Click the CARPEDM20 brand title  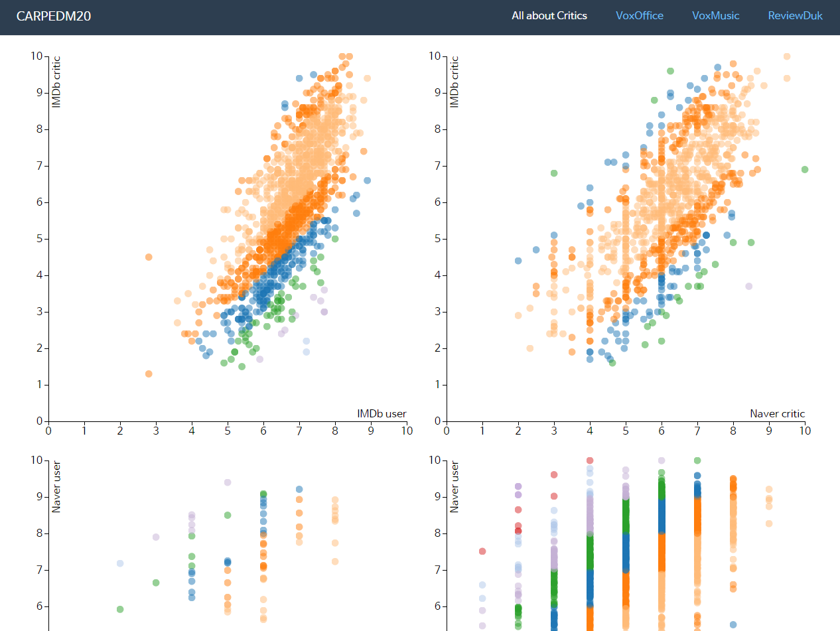click(x=54, y=16)
